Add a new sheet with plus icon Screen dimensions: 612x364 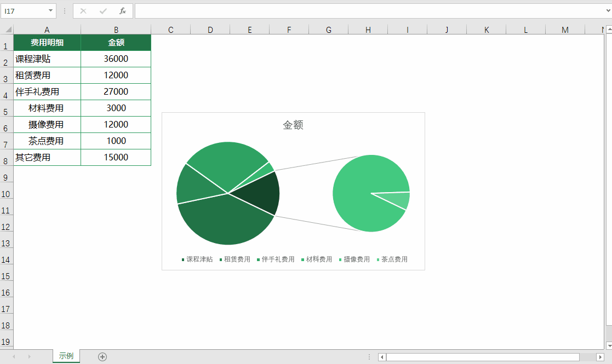[x=102, y=356]
